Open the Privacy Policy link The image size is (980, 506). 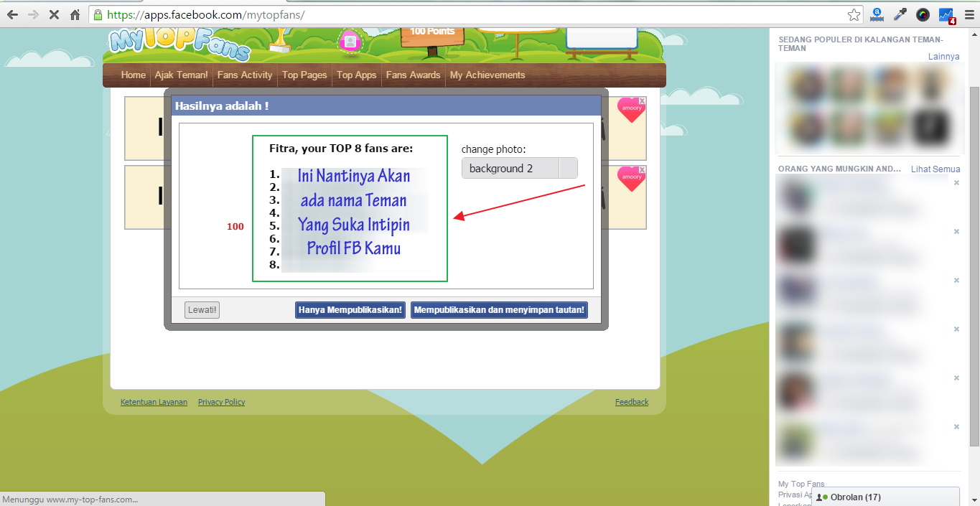[x=222, y=402]
